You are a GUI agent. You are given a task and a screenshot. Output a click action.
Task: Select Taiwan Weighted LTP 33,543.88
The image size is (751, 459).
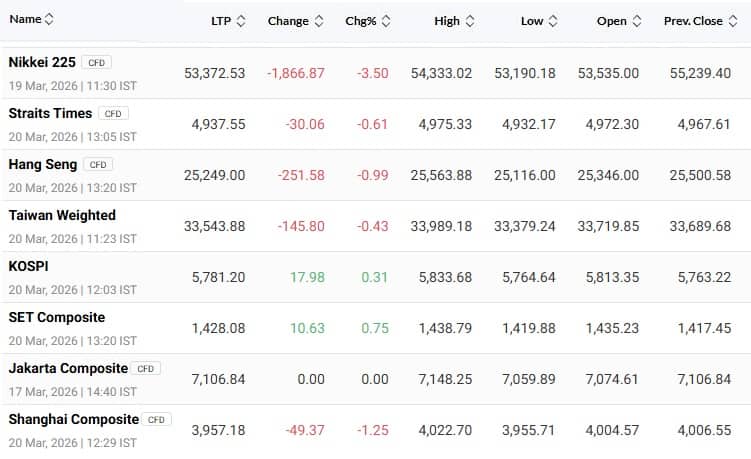(215, 226)
